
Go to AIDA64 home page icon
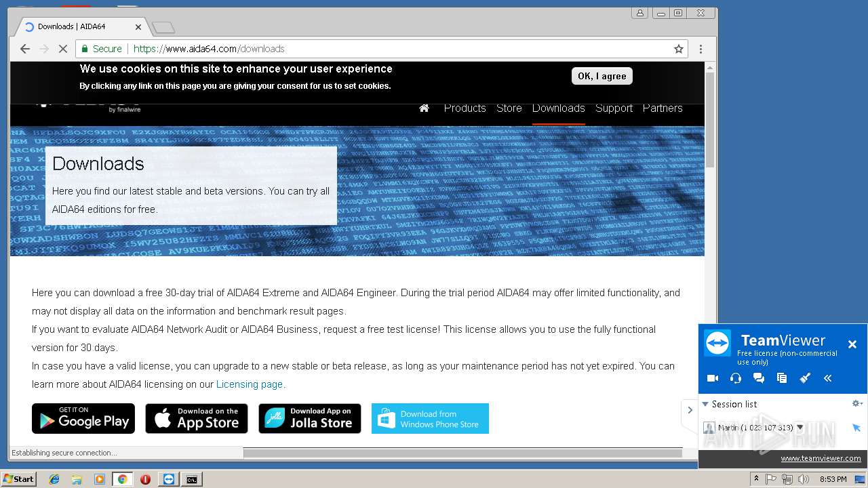click(x=425, y=108)
